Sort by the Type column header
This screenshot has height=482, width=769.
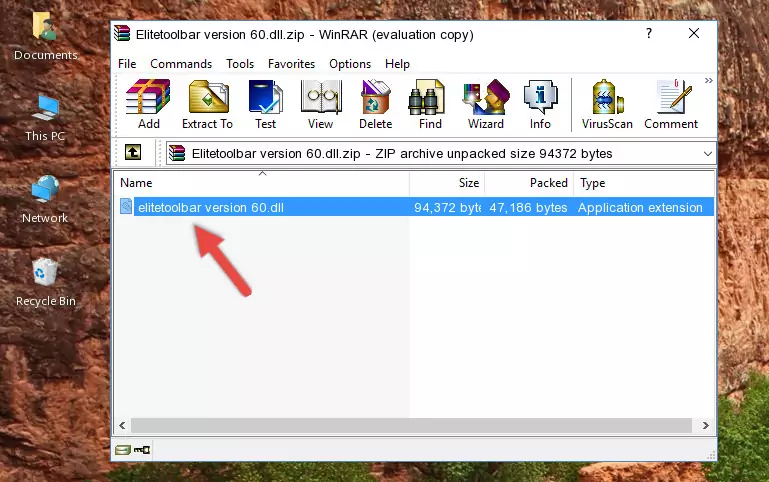pyautogui.click(x=643, y=183)
